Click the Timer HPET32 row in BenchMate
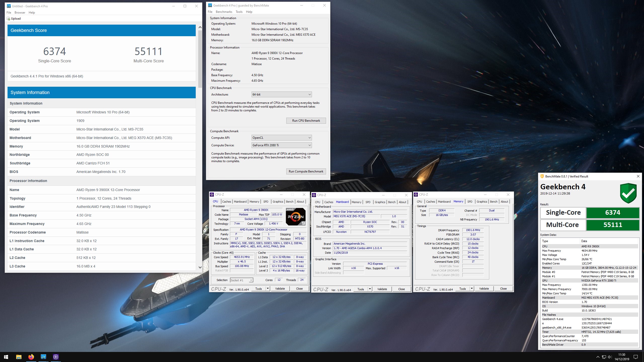 click(x=590, y=332)
